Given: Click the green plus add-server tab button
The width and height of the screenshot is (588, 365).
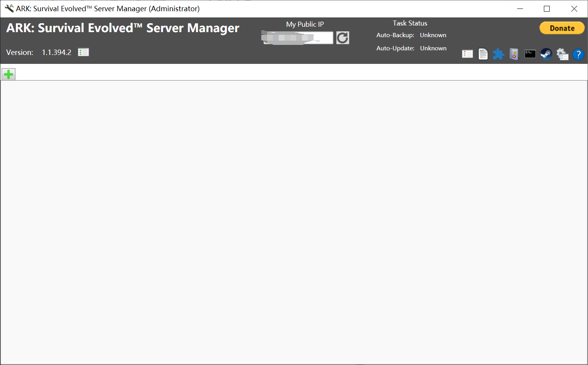Looking at the screenshot, I should 9,74.
